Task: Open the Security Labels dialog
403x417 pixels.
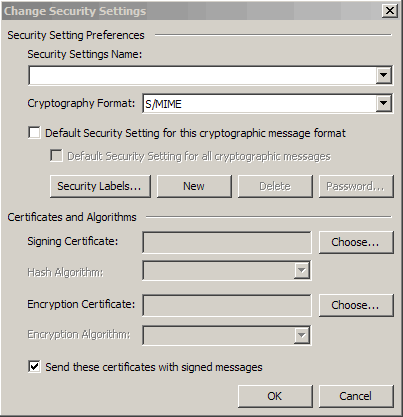Action: [100, 186]
